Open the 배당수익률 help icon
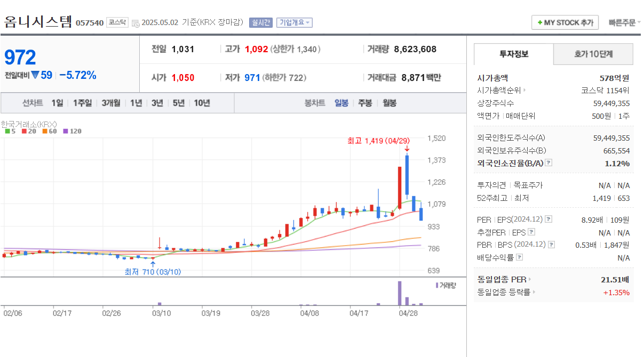Viewport: 644px width, 357px height. click(x=519, y=257)
